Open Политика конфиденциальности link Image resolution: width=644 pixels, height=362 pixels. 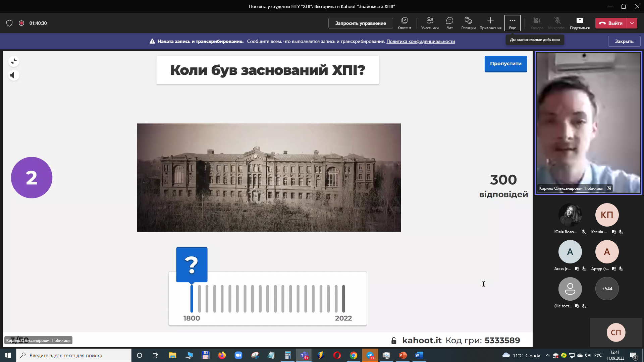pos(421,41)
